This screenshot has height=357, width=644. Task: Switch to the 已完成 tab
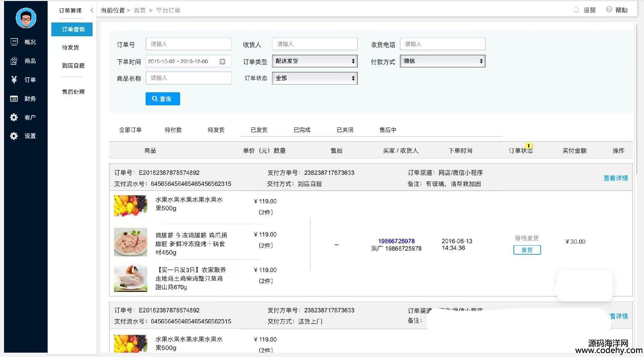coord(302,130)
